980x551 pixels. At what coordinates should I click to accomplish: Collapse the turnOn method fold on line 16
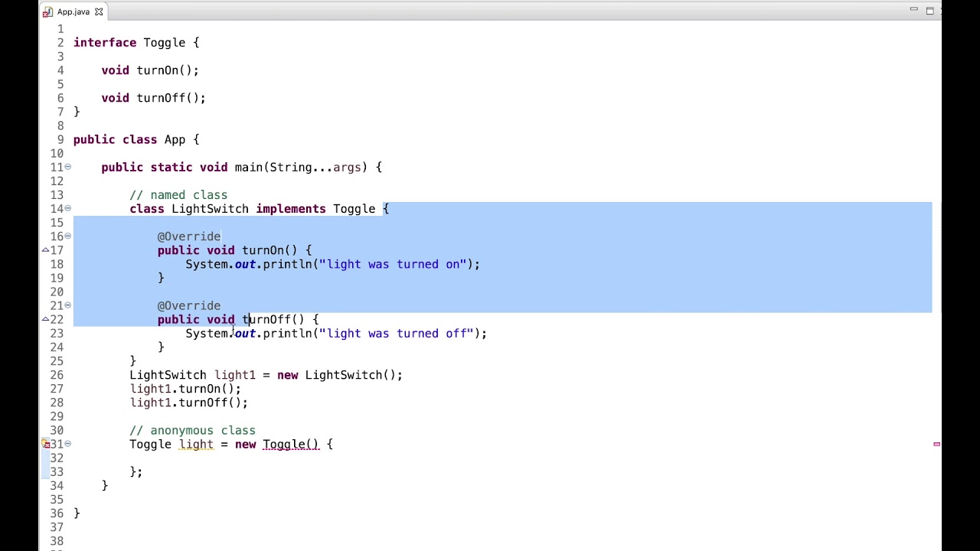point(68,236)
